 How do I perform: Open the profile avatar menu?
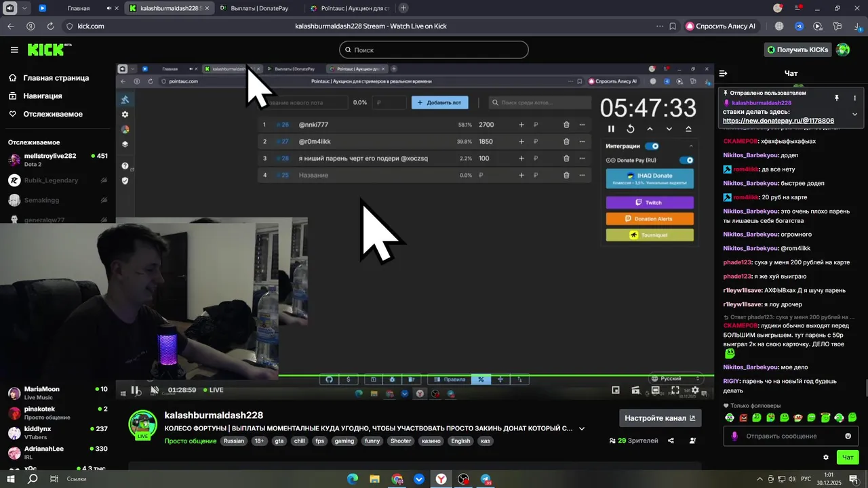coord(843,49)
